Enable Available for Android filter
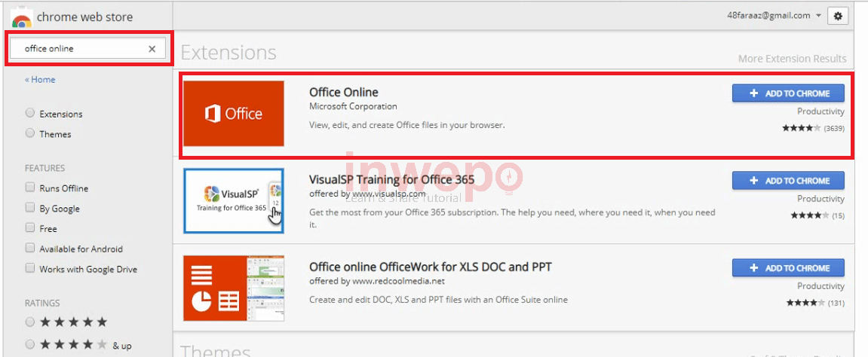Screen dimensions: 868x357 pos(30,248)
